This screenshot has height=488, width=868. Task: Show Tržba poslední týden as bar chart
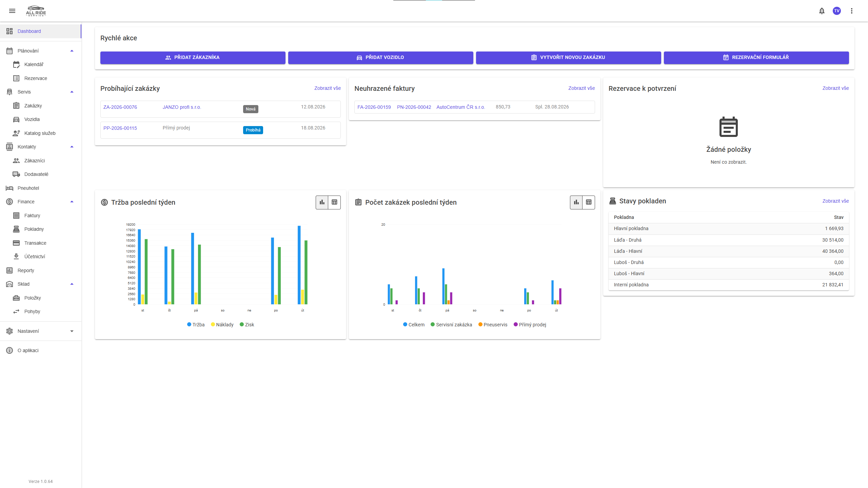pos(322,202)
